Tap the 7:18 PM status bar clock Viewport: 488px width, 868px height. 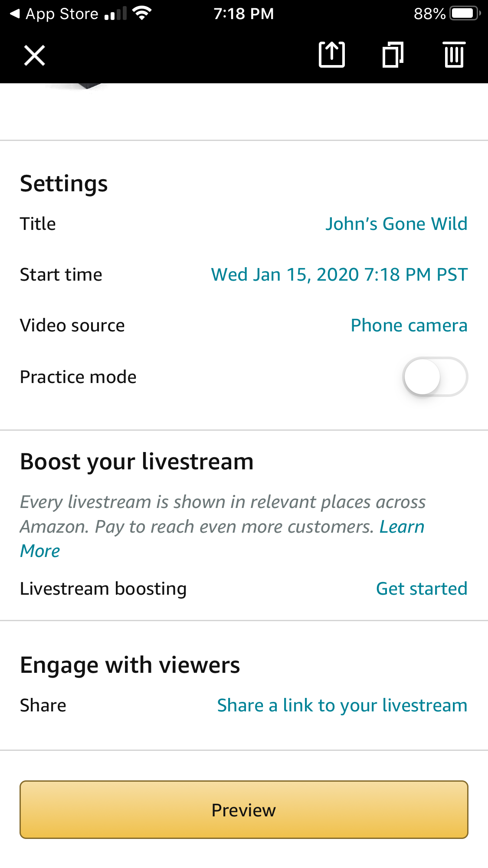tap(243, 14)
